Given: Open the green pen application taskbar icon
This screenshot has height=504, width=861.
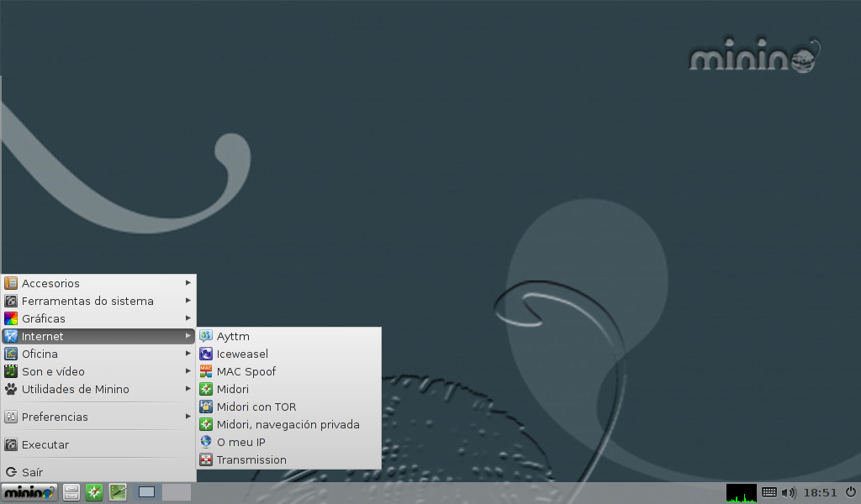Looking at the screenshot, I should [118, 492].
